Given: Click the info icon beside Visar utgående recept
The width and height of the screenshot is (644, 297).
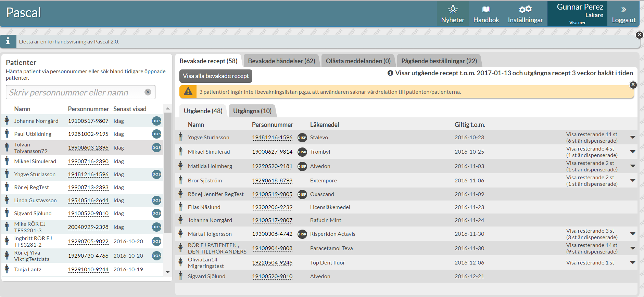Looking at the screenshot, I should tap(390, 73).
